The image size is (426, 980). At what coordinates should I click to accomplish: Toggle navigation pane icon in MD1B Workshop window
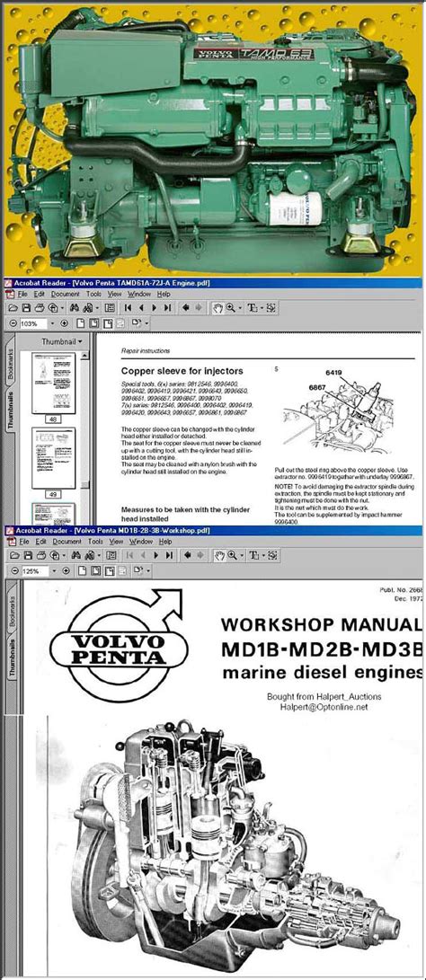[111, 555]
